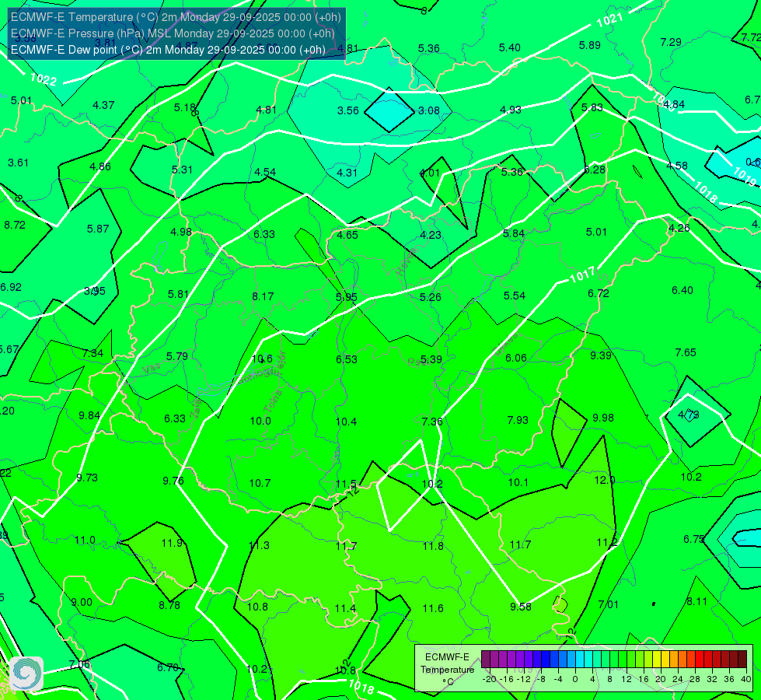The width and height of the screenshot is (761, 700).
Task: Click the 10.7 temperature value
Action: [x=260, y=483]
